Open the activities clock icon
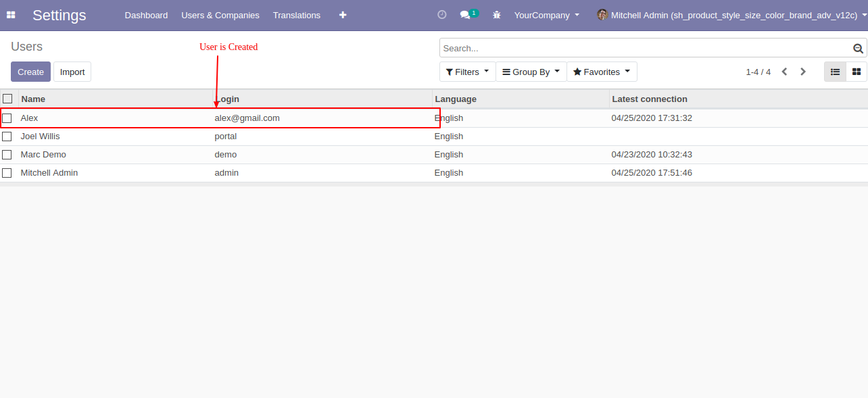Screen dimensions: 868x398 pyautogui.click(x=442, y=15)
